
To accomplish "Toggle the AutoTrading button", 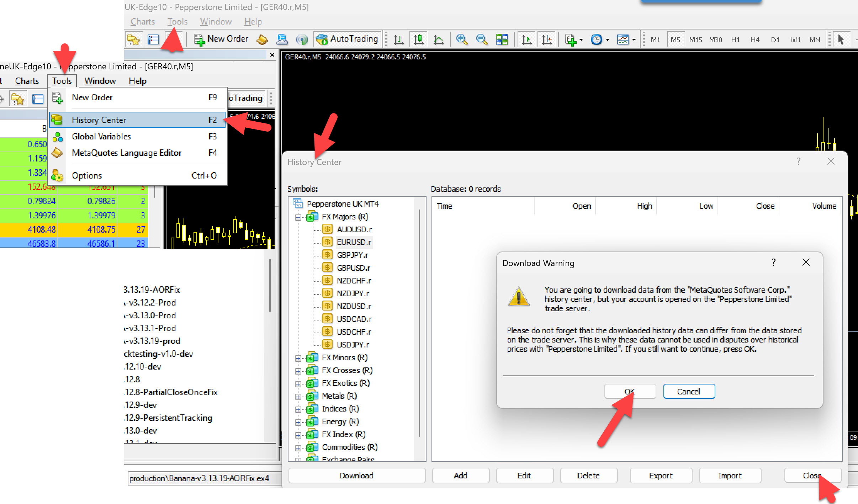I will click(347, 39).
